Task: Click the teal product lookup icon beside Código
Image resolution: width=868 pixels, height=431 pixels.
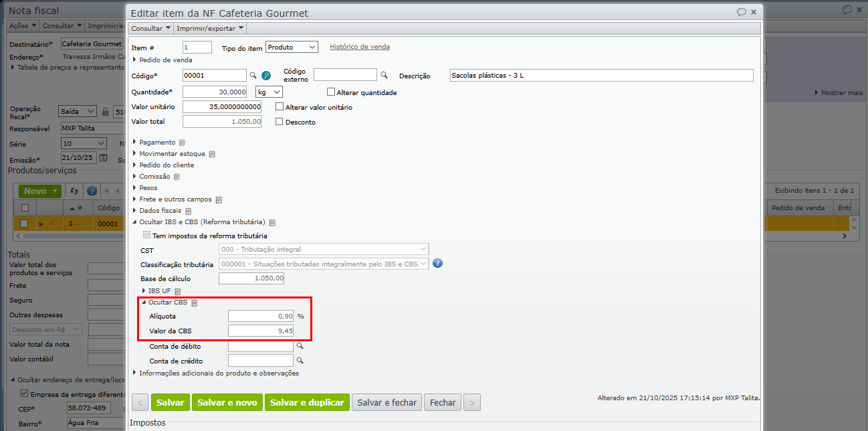Action: click(x=266, y=76)
